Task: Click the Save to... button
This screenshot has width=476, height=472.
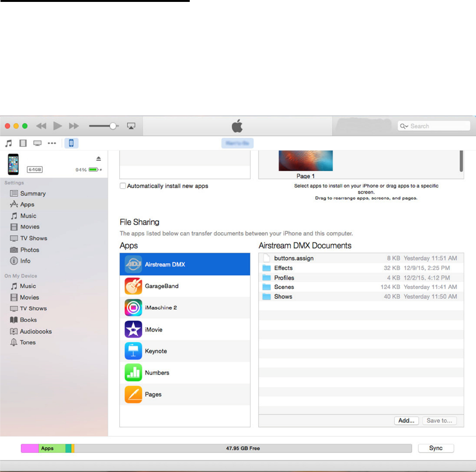Action: pyautogui.click(x=439, y=421)
